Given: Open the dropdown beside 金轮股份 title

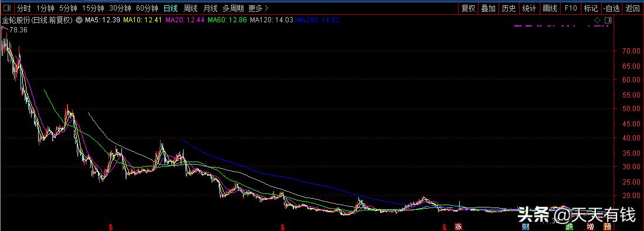Looking at the screenshot, I should pos(79,20).
